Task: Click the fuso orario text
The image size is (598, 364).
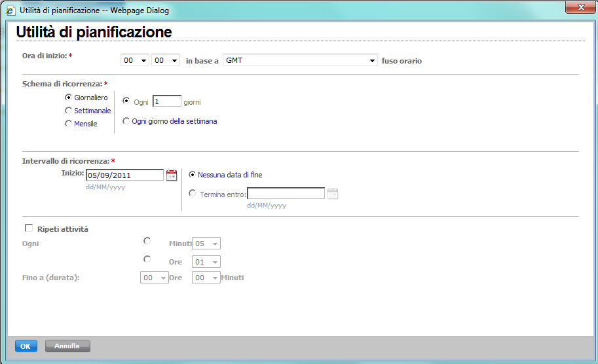Action: 402,61
